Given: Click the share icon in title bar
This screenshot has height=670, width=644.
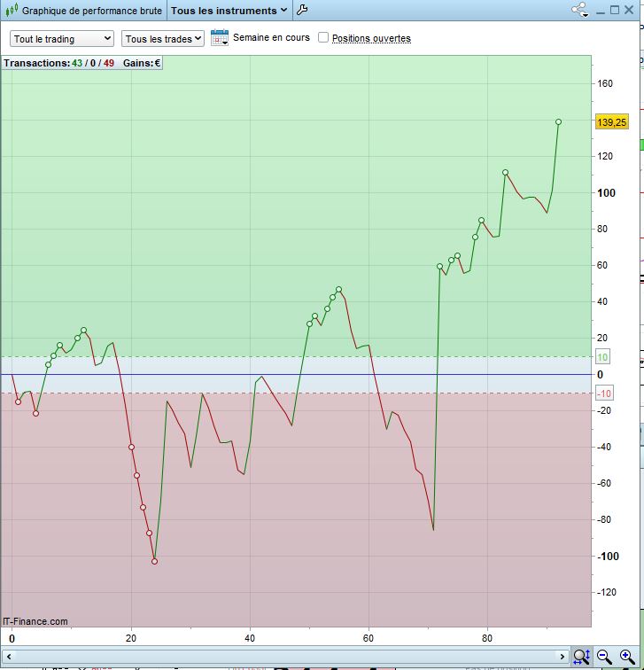Looking at the screenshot, I should (580, 10).
